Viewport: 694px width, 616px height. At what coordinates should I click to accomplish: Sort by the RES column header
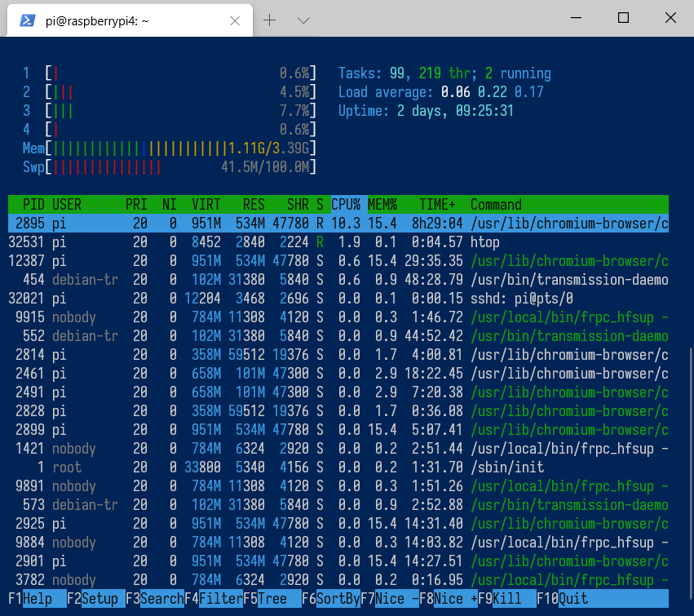coord(254,205)
